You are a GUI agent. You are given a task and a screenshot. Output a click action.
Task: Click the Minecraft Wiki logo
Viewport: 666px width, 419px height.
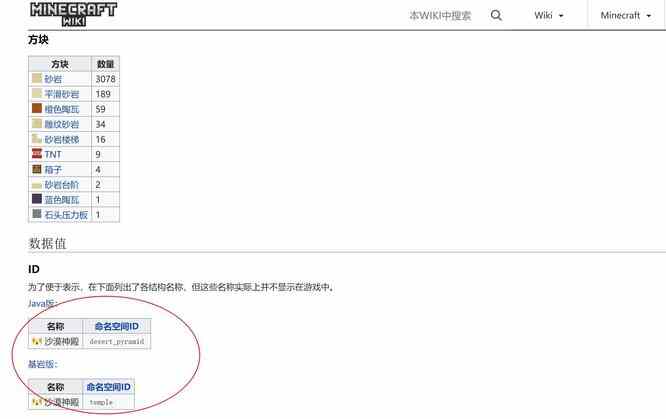coord(73,13)
